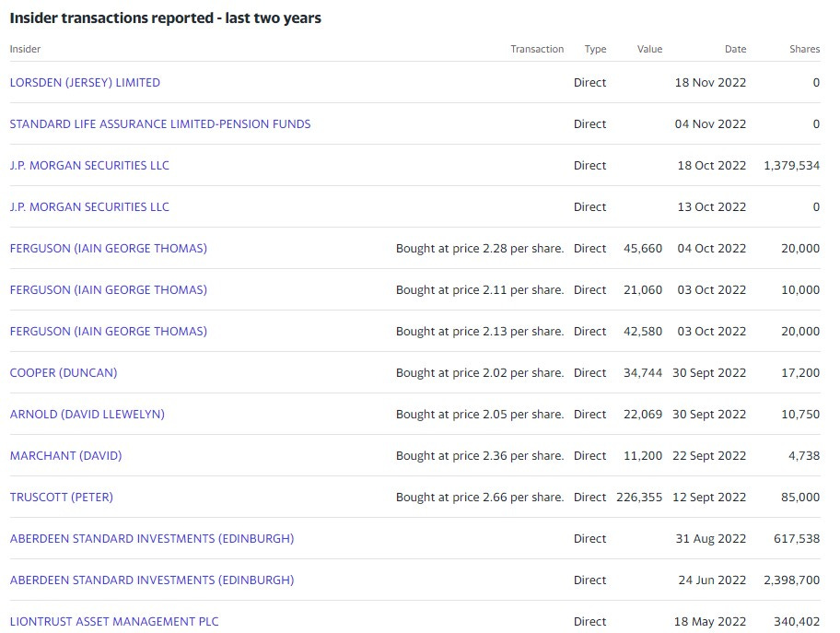This screenshot has height=633, width=840.
Task: Open ABERDEEN STANDARD INVESTMENTS dated 24 Jun 2022
Action: pyautogui.click(x=152, y=580)
